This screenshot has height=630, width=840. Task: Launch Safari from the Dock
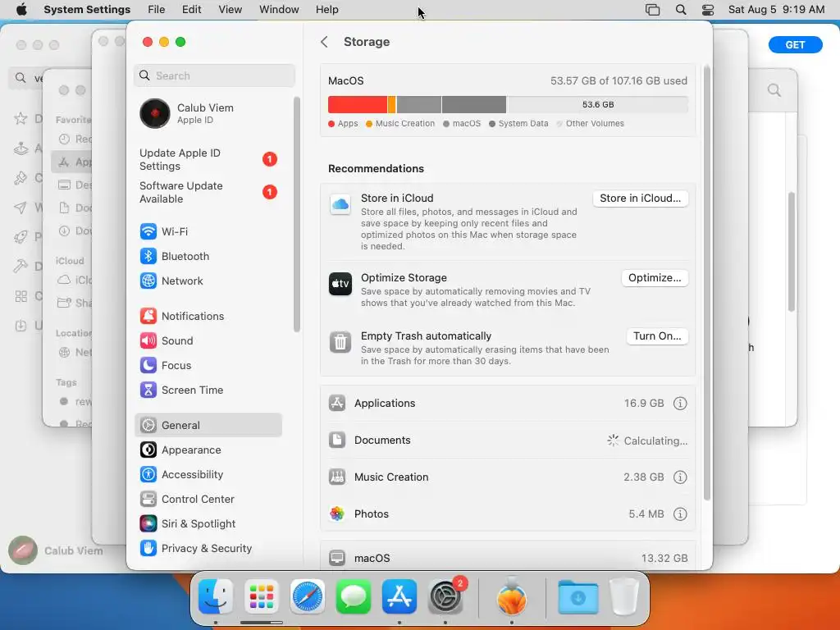coord(308,596)
